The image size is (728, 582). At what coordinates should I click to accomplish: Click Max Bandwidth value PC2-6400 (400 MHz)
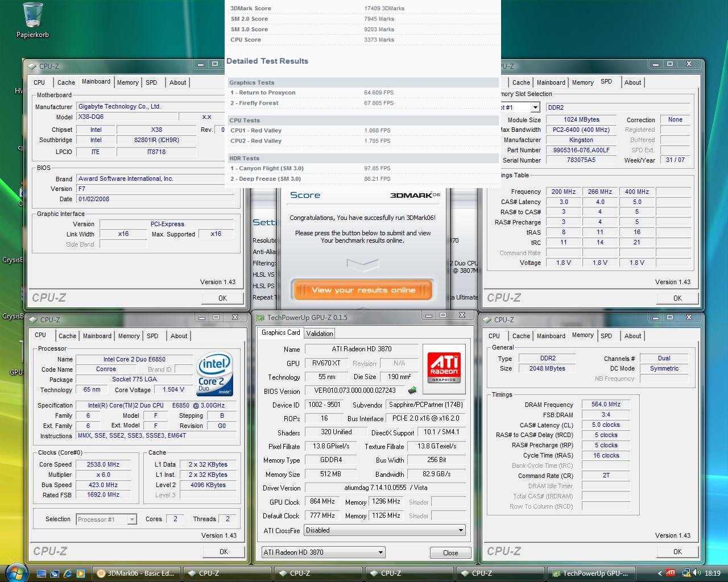coord(581,130)
